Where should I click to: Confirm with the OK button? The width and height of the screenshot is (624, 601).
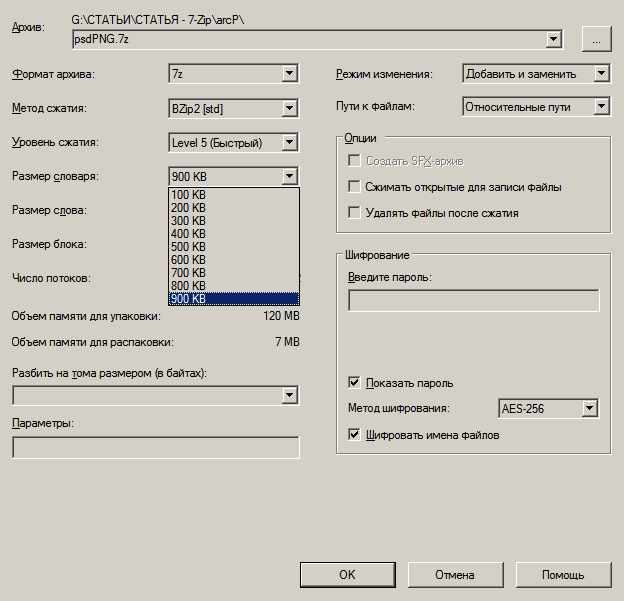(348, 575)
